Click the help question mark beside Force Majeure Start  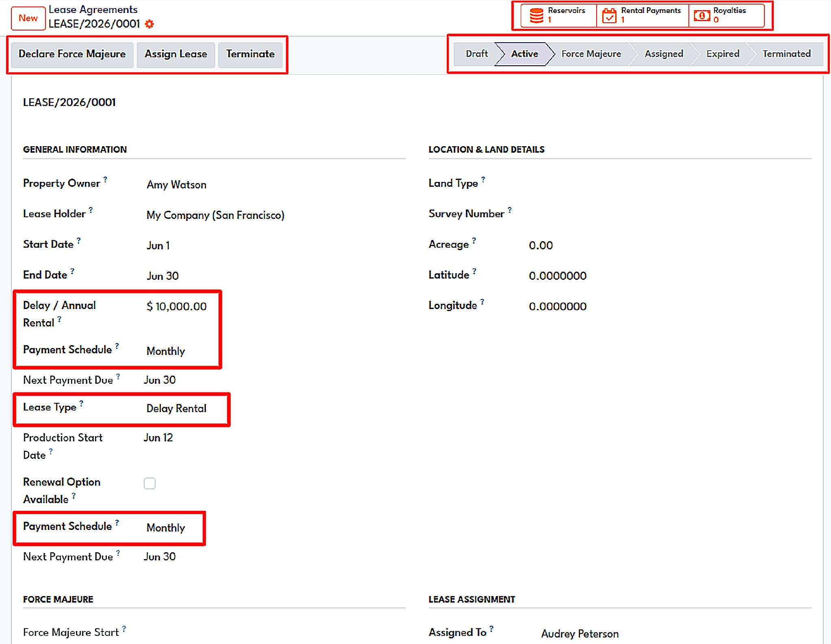(x=124, y=628)
